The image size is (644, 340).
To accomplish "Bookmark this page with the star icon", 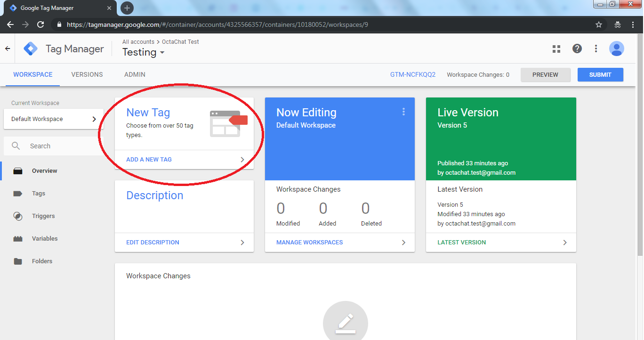I will (599, 24).
